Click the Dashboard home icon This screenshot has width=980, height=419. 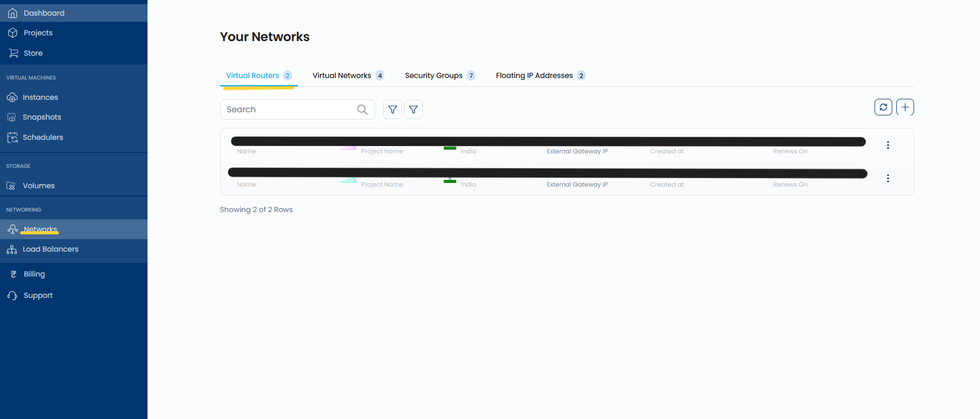[13, 13]
